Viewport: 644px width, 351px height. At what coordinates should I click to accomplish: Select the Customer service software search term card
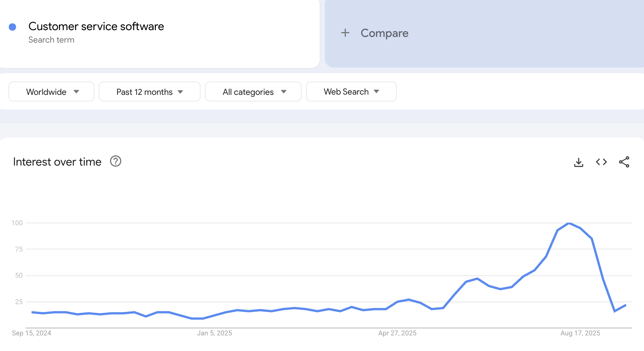click(x=97, y=26)
